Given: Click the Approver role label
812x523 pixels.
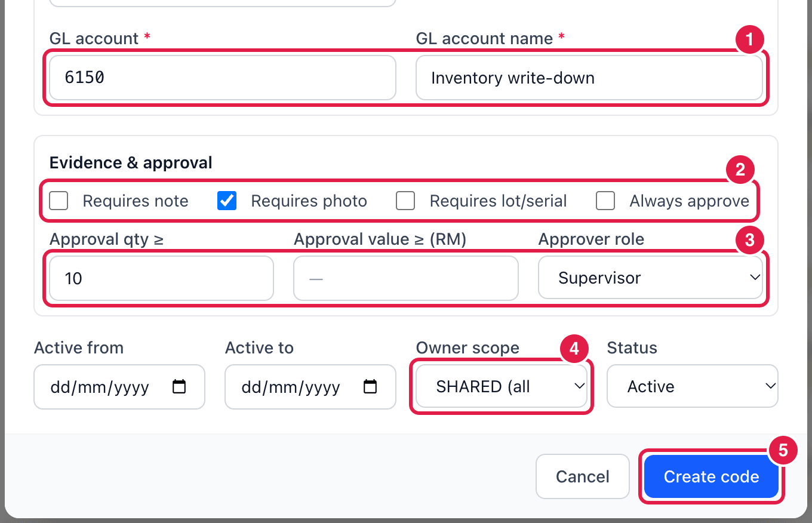Looking at the screenshot, I should click(591, 239).
